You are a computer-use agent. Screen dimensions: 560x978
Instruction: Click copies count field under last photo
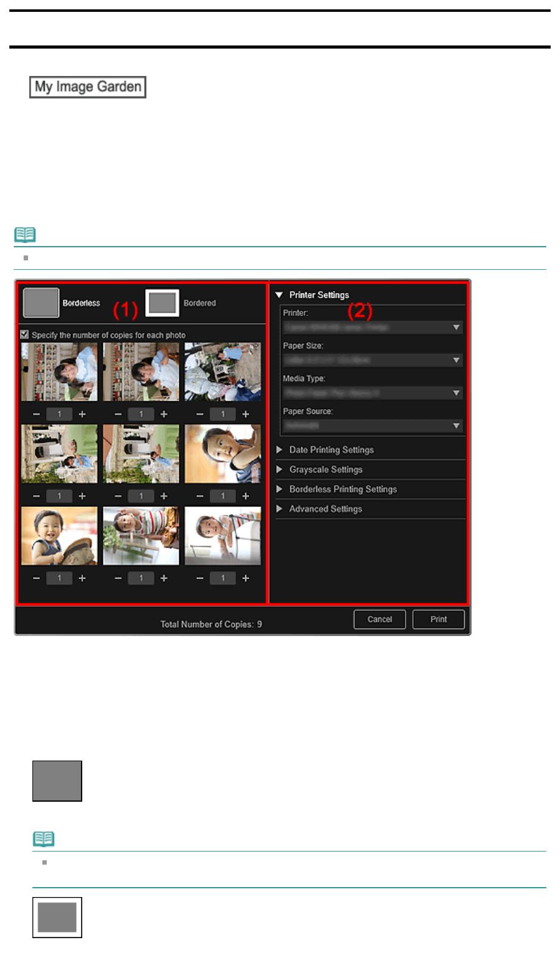point(223,579)
